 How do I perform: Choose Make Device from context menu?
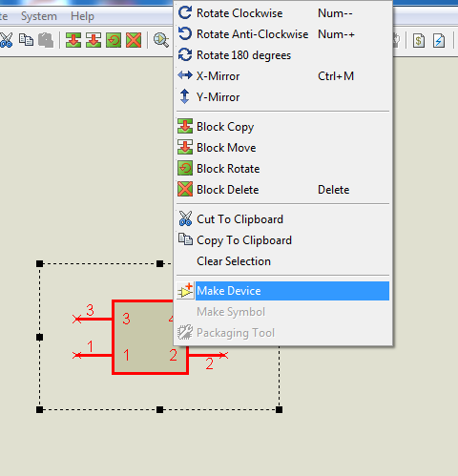click(x=282, y=291)
